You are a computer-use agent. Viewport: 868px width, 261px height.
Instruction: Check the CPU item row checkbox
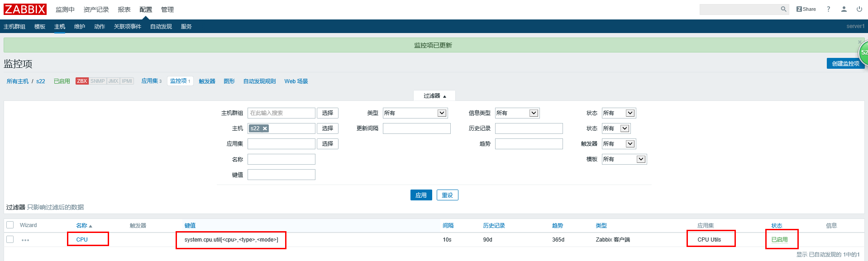(x=10, y=239)
